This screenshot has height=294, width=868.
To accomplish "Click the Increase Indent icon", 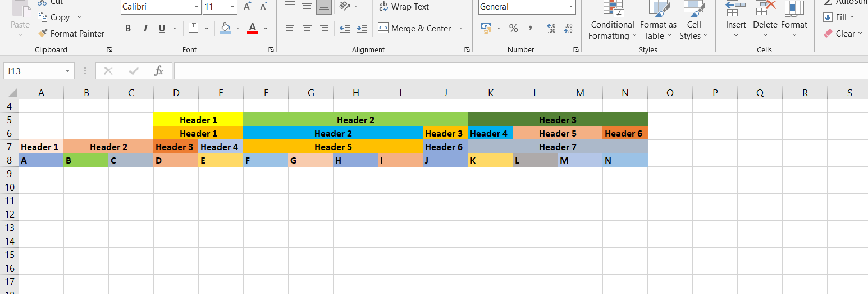I will pos(362,28).
